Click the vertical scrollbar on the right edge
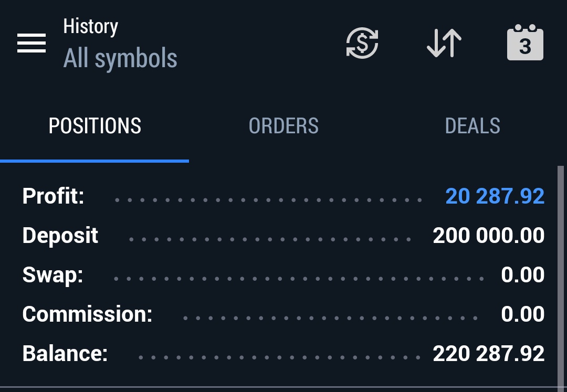This screenshot has height=392, width=567. 560,273
